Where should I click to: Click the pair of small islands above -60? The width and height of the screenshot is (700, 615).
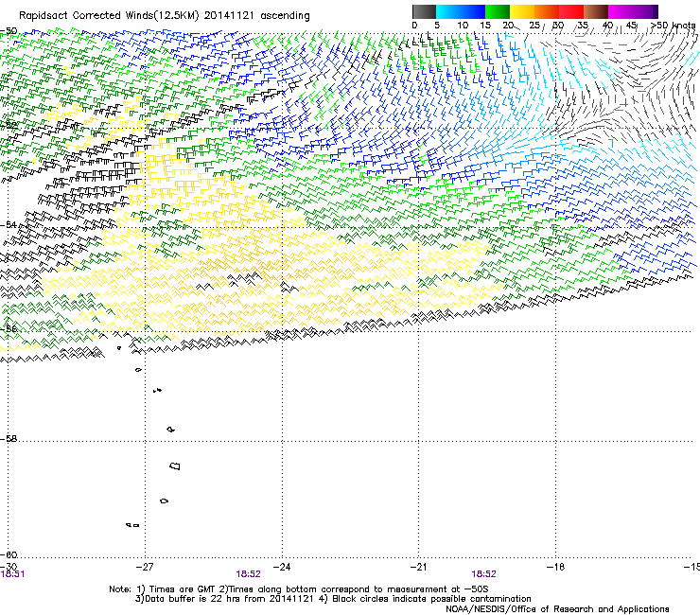[x=132, y=525]
